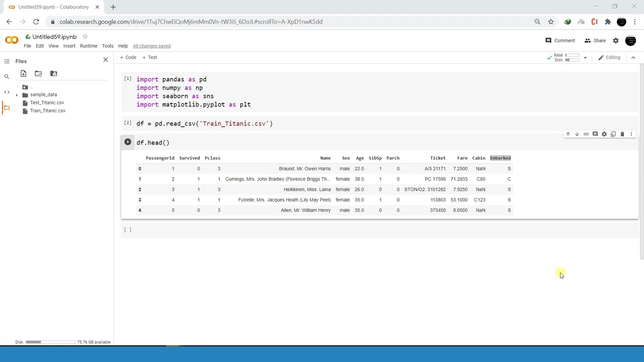Add a comment on the cell
The width and height of the screenshot is (644, 362).
click(595, 134)
